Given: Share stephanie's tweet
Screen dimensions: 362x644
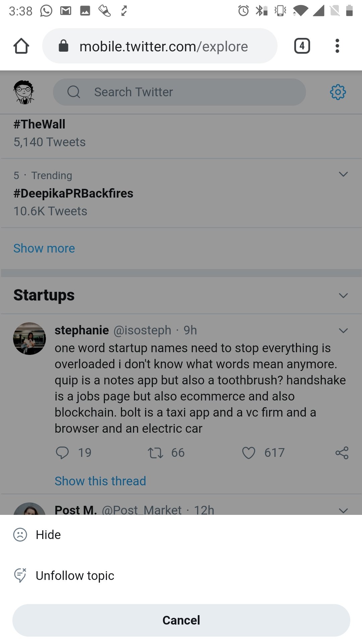Looking at the screenshot, I should point(342,452).
